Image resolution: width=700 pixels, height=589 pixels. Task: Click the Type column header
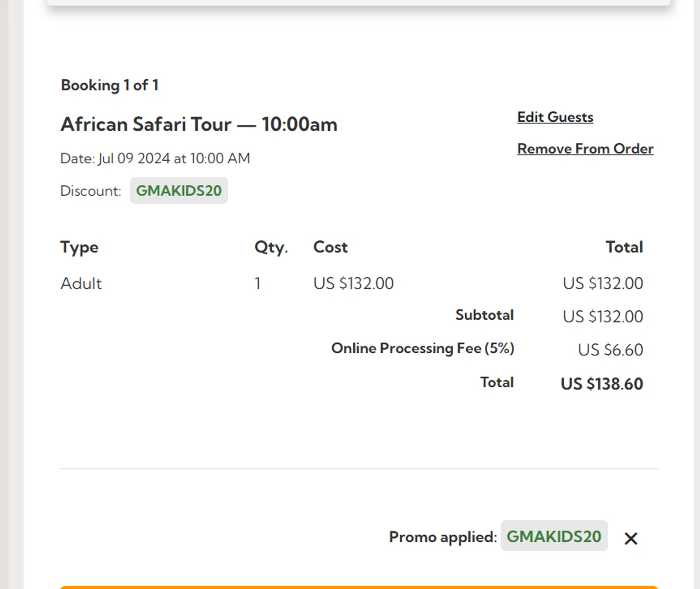[79, 247]
